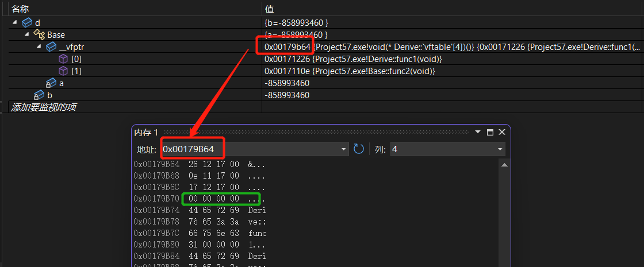
Task: Select the watch row for variable a
Action: [324, 83]
